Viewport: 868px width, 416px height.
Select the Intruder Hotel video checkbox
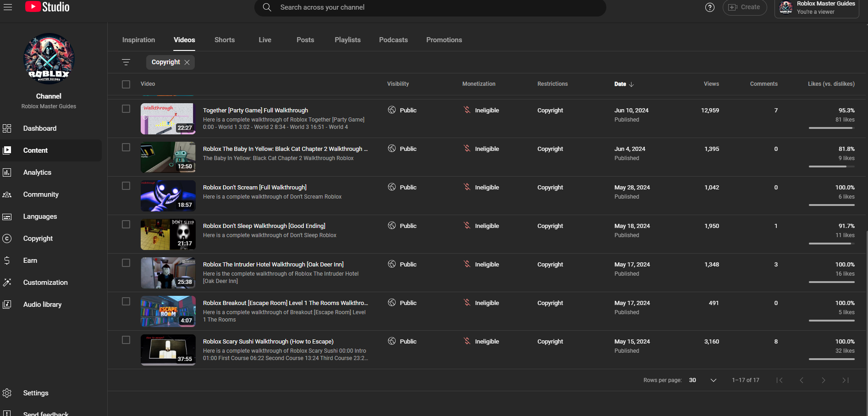126,263
